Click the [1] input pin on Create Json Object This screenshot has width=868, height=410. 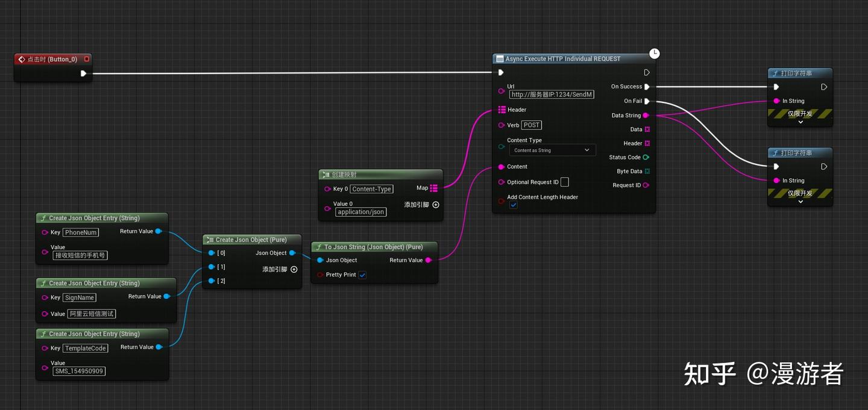pyautogui.click(x=212, y=267)
